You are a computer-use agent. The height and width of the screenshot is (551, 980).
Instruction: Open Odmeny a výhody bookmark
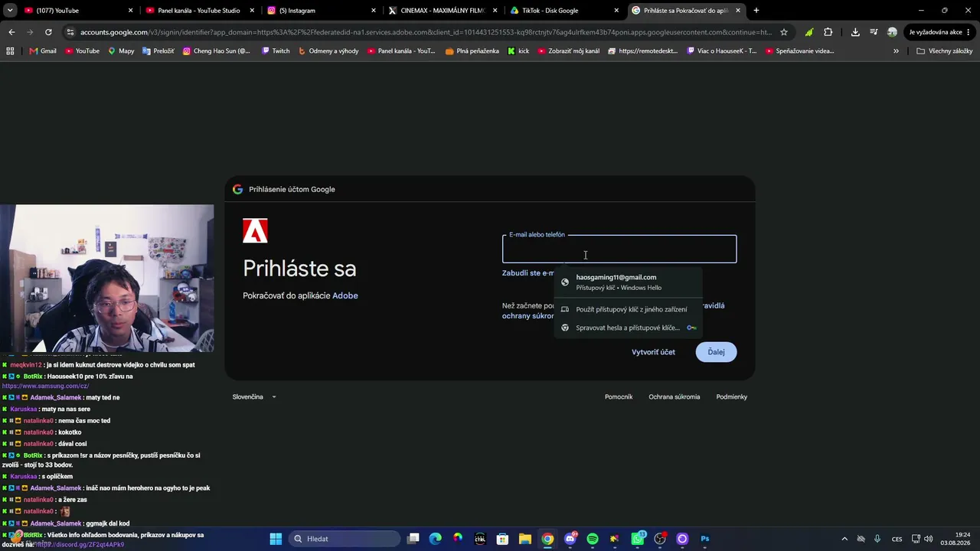(x=328, y=51)
